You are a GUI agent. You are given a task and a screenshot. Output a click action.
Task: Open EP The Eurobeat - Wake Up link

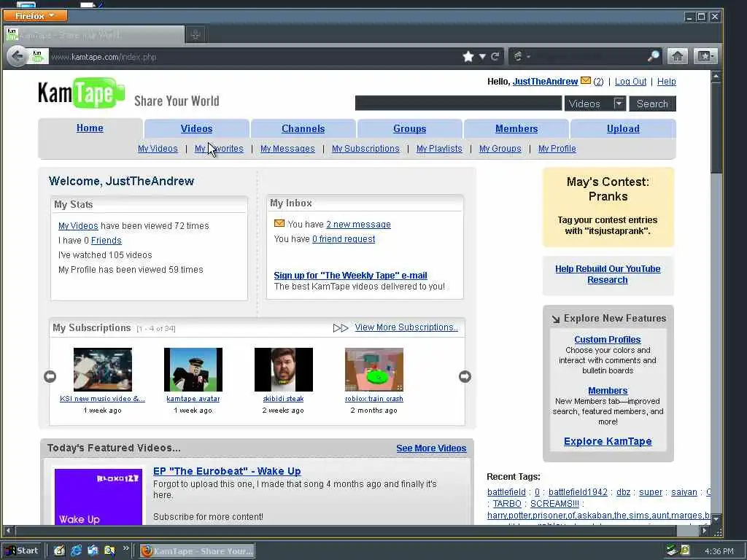(227, 471)
